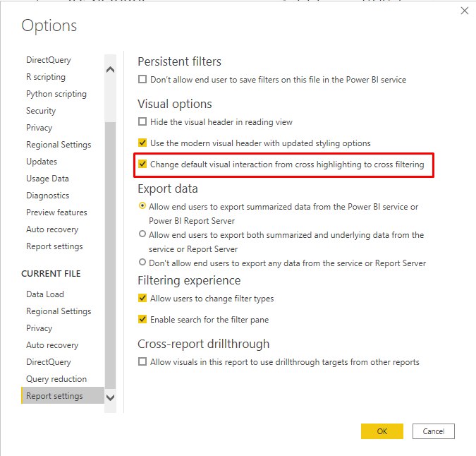Select Don't allow end users to export data
476x456 pixels.
pyautogui.click(x=142, y=262)
